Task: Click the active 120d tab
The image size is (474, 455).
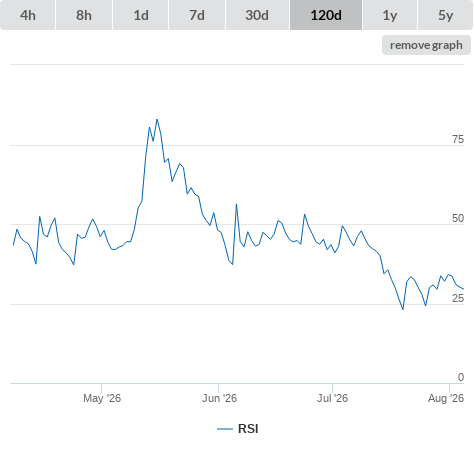Action: point(326,15)
